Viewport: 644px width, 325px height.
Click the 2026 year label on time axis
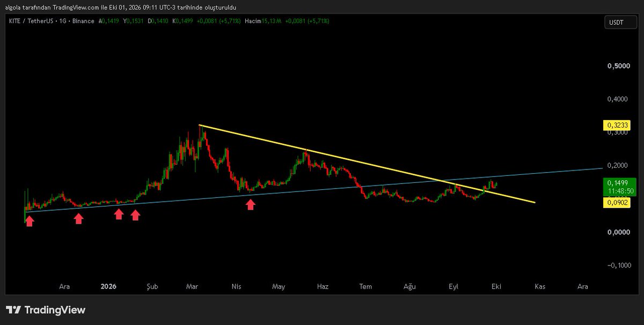(108, 286)
